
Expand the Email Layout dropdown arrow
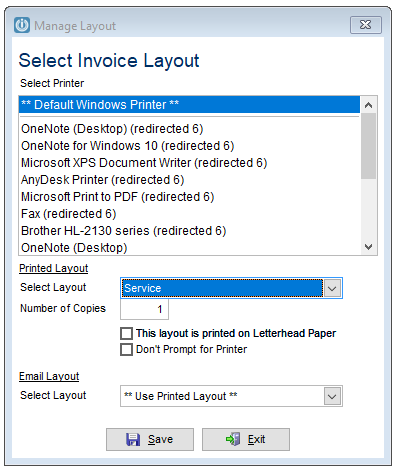click(332, 396)
